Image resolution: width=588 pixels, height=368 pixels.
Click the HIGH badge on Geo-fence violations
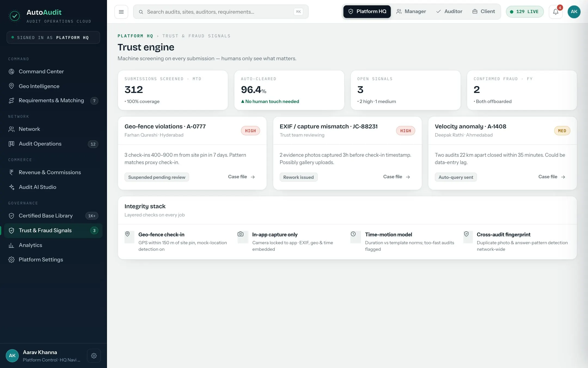tap(250, 131)
